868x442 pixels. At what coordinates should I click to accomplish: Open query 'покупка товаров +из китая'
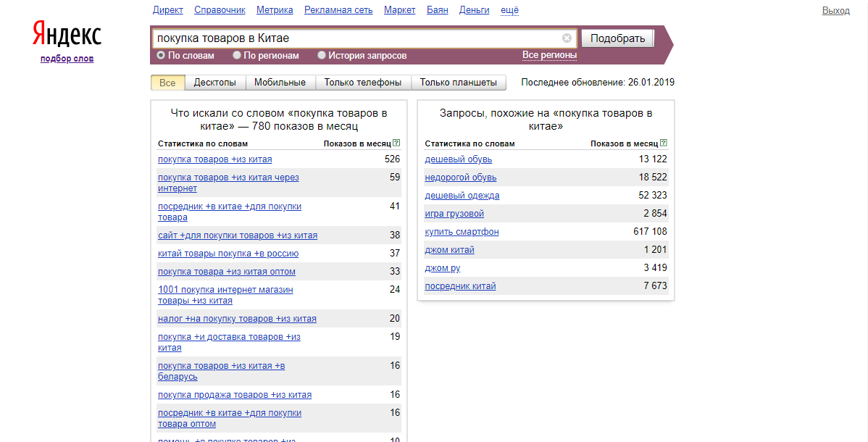click(x=214, y=159)
